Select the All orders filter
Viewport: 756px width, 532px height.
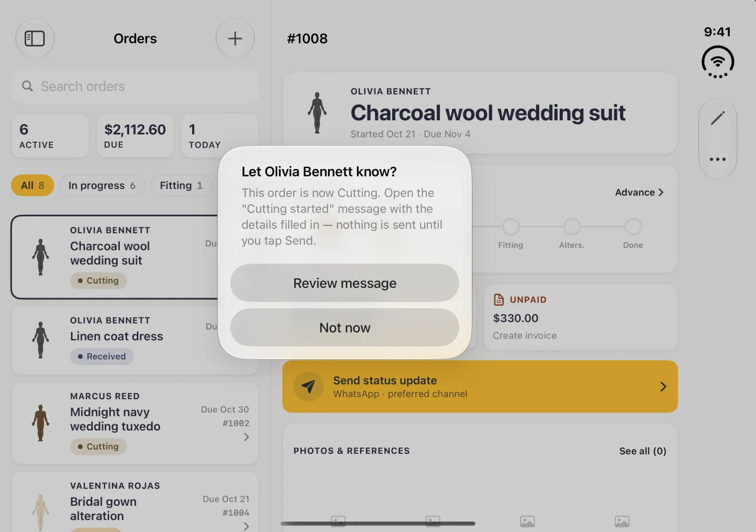point(33,185)
